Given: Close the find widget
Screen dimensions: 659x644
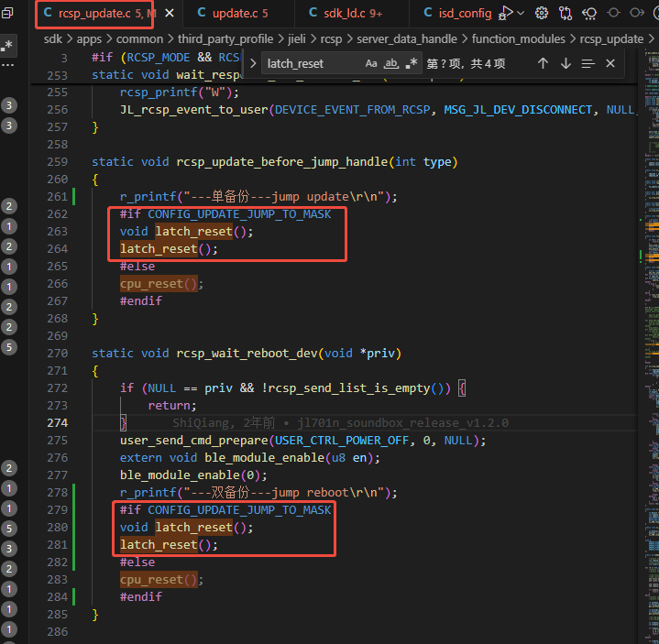Looking at the screenshot, I should 610,63.
